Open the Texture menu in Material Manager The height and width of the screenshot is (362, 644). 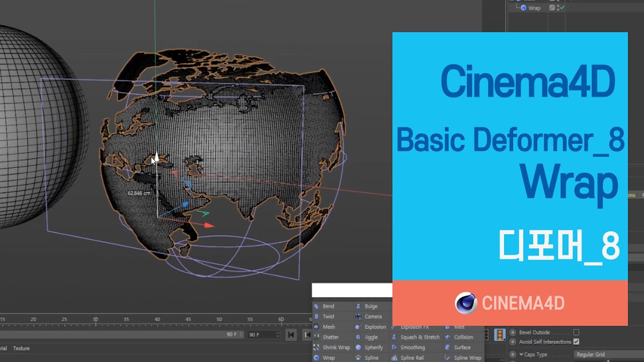click(x=21, y=348)
